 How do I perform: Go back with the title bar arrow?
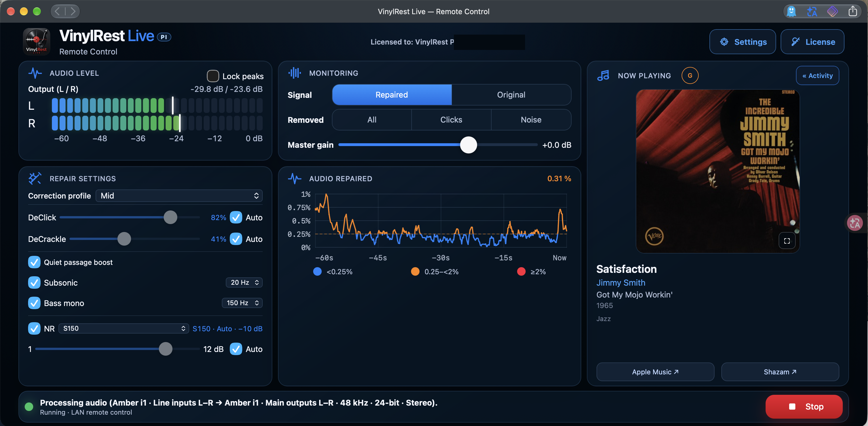click(58, 11)
